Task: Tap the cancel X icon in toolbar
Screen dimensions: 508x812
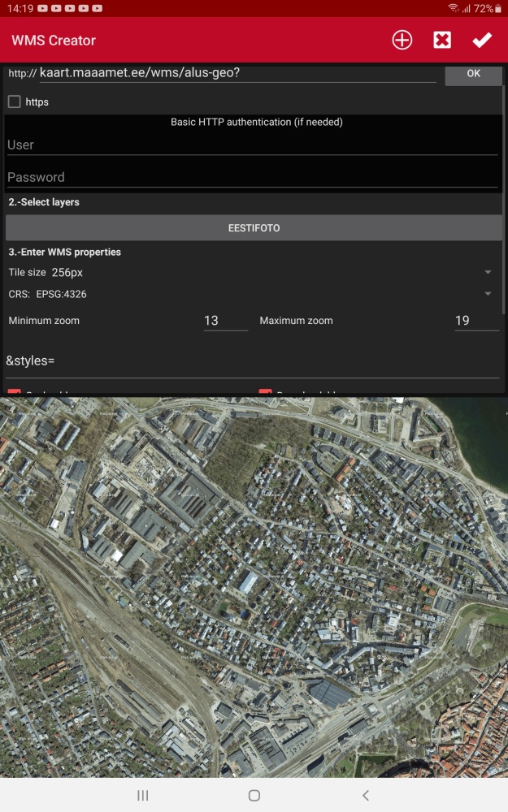Action: click(442, 41)
